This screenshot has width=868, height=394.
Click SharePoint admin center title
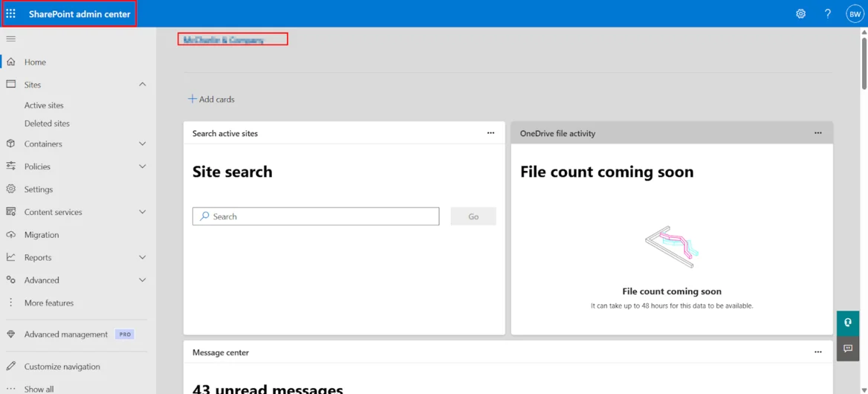[x=80, y=14]
